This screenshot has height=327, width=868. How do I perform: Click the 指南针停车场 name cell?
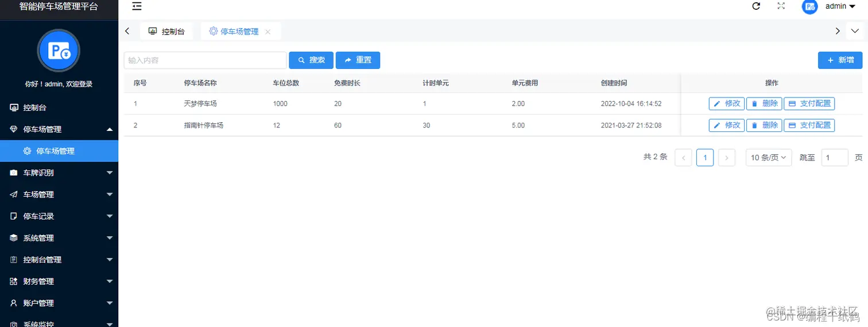(203, 125)
